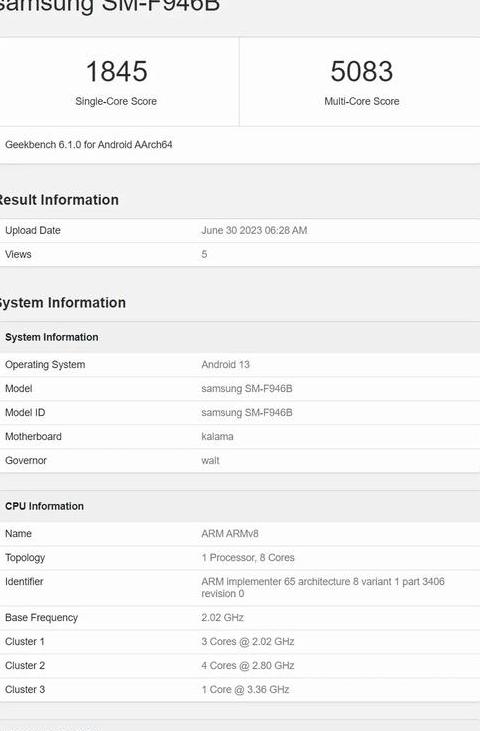Click the Motherboard label
The height and width of the screenshot is (731, 480).
[33, 436]
